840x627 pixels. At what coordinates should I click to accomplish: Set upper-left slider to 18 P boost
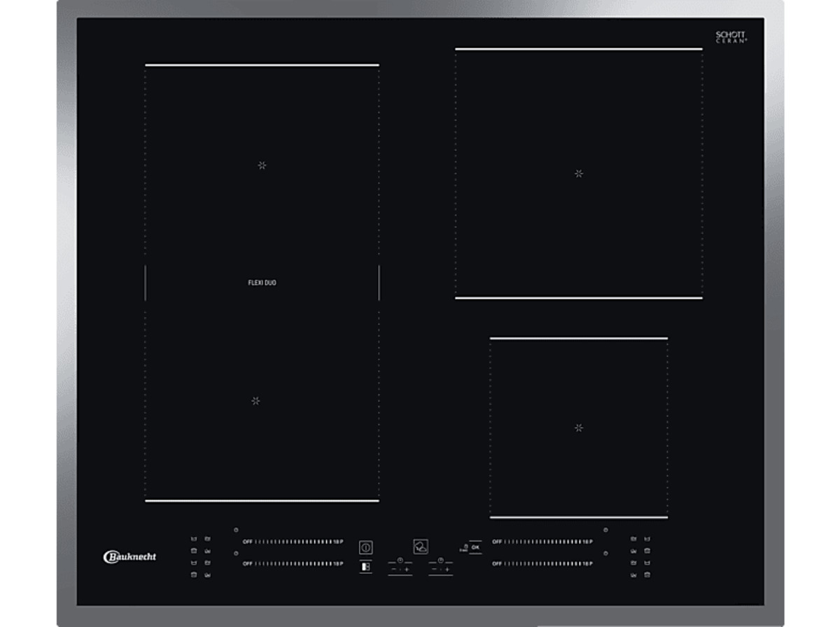(x=337, y=542)
